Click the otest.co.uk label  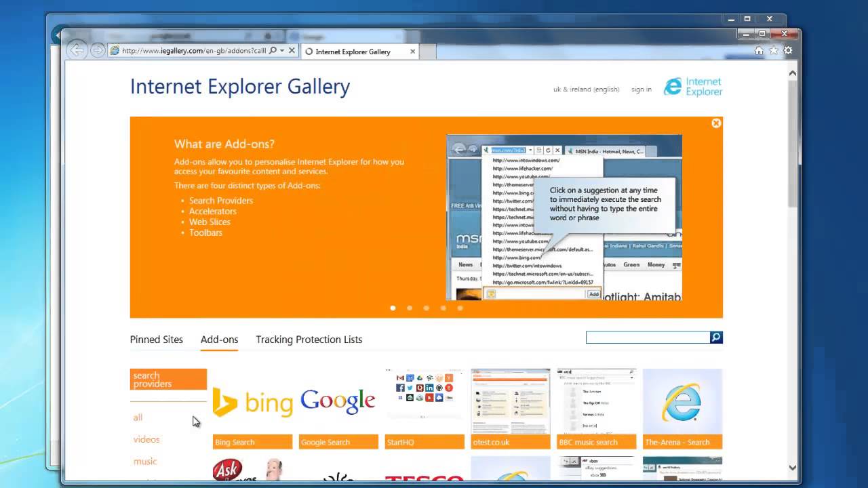[511, 442]
